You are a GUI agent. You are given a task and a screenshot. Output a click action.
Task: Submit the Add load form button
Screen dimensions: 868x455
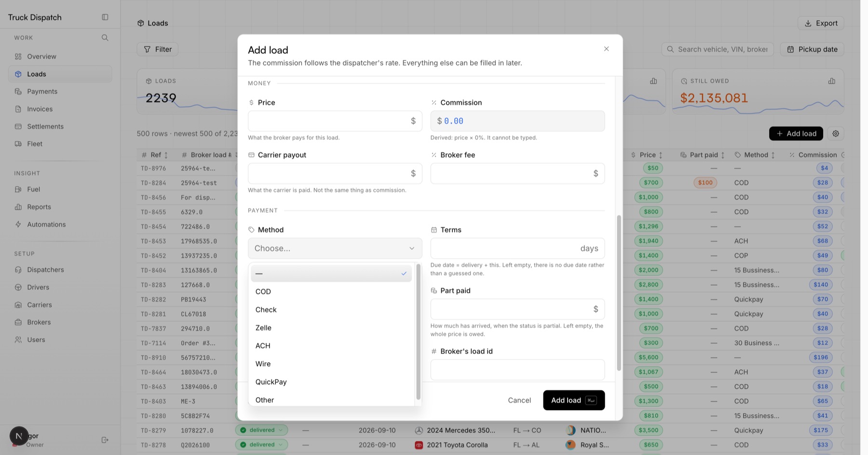click(x=574, y=400)
